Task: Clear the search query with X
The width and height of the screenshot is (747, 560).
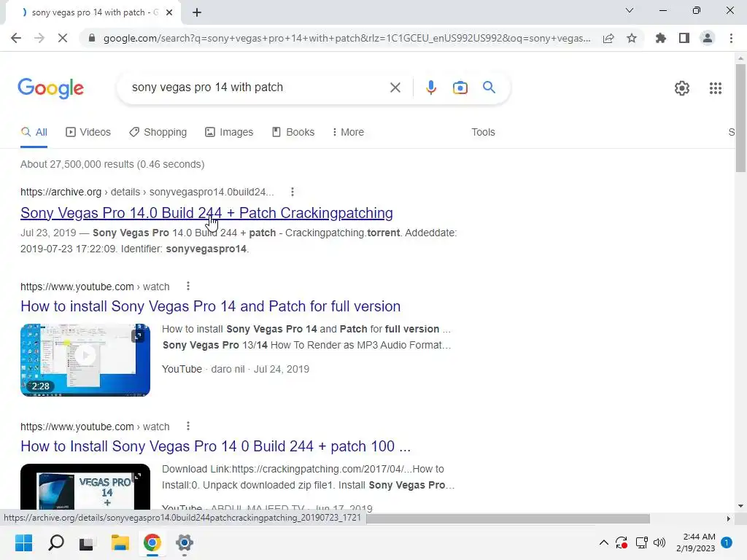Action: [x=395, y=87]
